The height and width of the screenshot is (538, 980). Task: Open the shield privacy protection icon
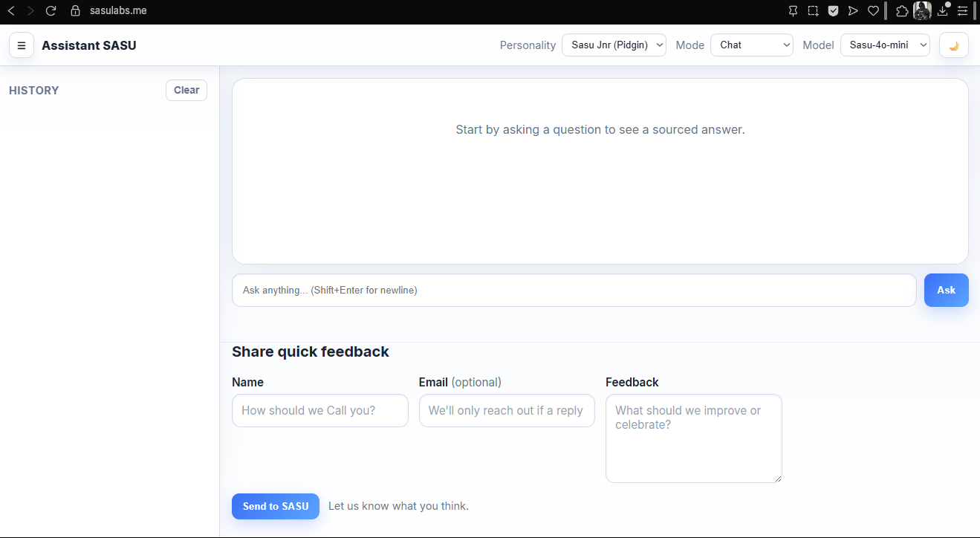834,11
